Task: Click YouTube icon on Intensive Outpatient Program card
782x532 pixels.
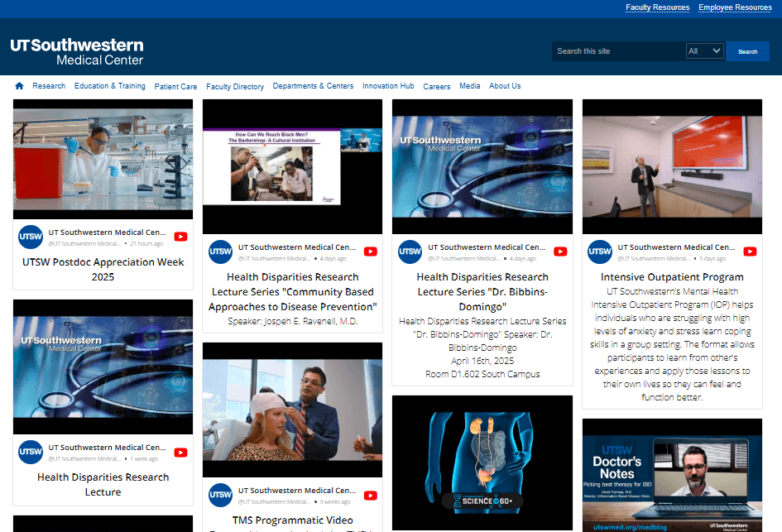Action: tap(750, 252)
